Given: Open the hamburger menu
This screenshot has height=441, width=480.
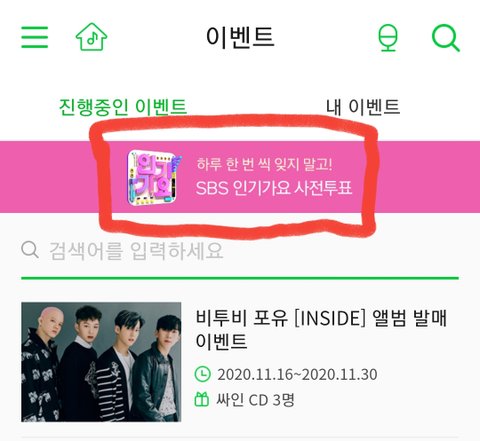Looking at the screenshot, I should (35, 37).
